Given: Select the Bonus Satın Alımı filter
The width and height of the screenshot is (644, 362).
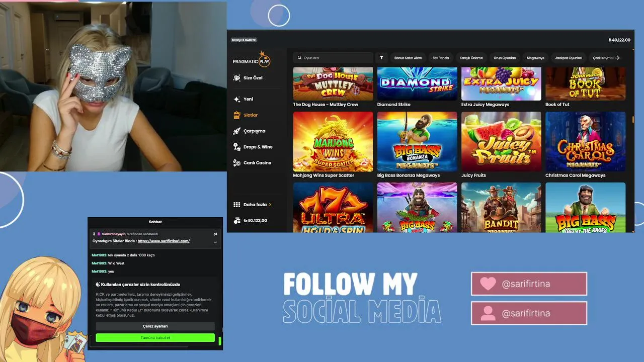Looking at the screenshot, I should point(408,58).
